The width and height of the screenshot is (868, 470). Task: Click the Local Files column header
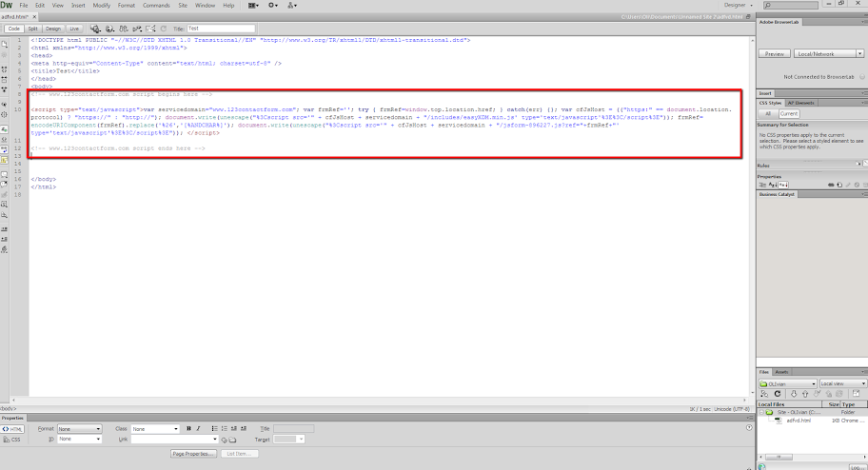coord(789,404)
